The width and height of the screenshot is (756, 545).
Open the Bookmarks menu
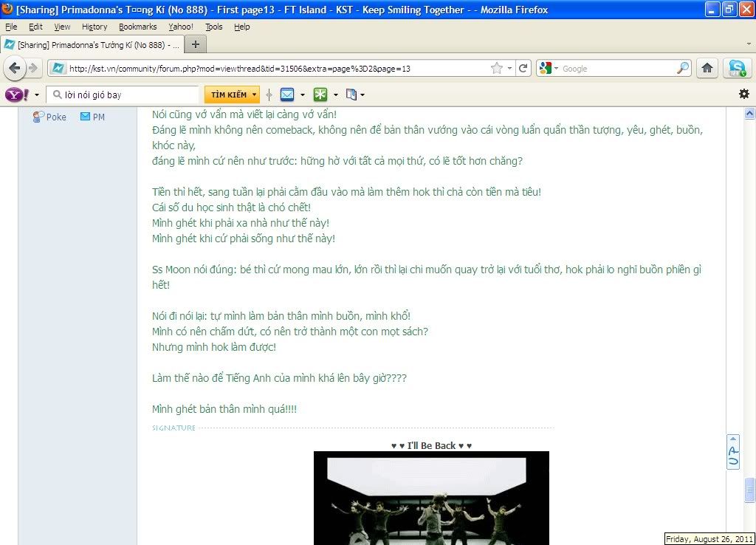pos(138,27)
